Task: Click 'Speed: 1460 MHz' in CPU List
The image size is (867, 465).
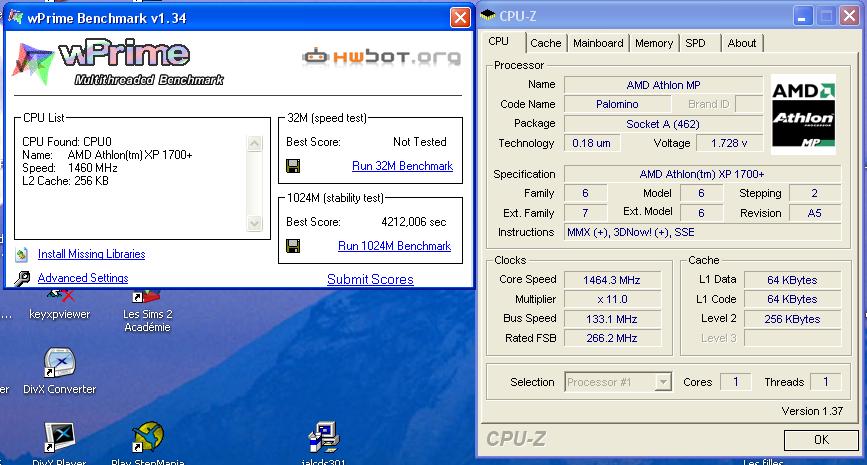Action: 70,168
